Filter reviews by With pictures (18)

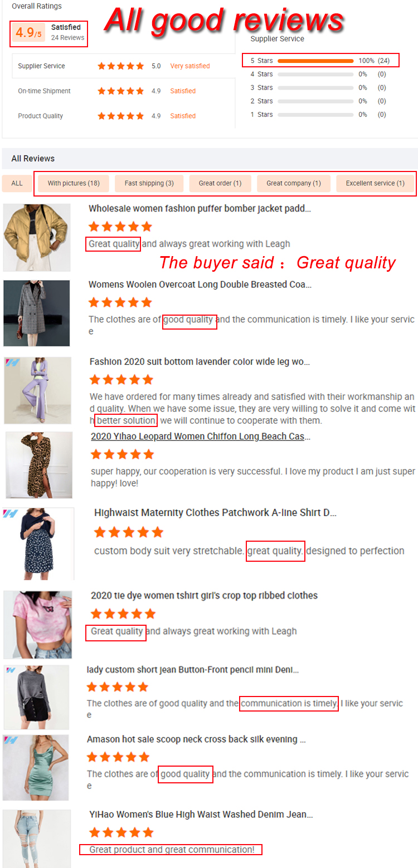pyautogui.click(x=74, y=183)
